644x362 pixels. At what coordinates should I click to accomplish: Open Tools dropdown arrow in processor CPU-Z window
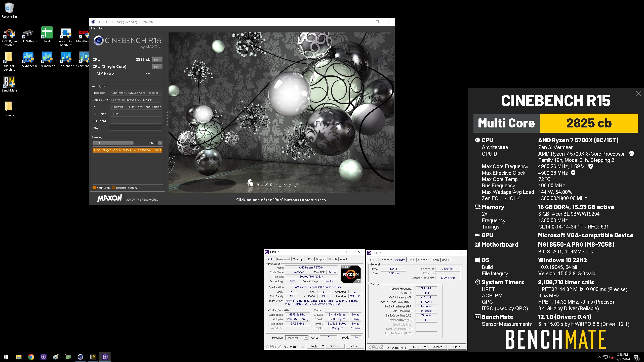click(323, 346)
